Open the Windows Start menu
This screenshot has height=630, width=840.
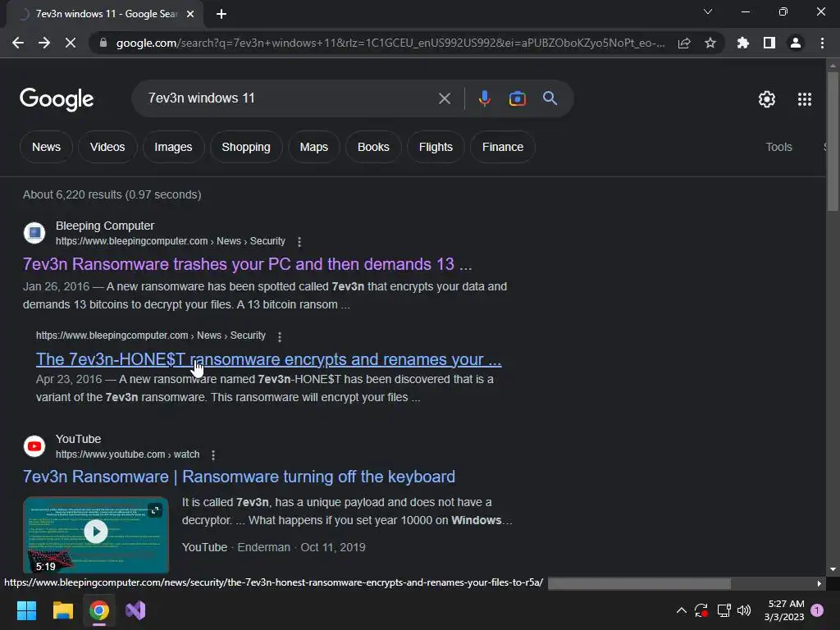click(x=26, y=610)
